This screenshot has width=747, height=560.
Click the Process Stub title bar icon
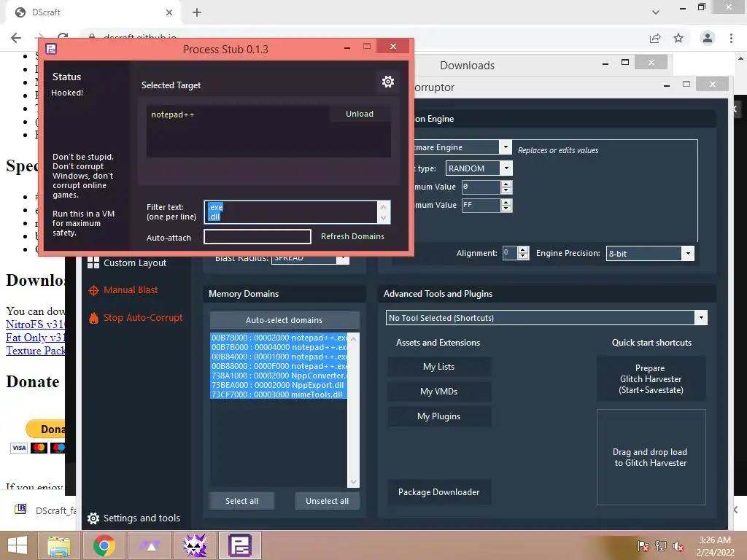[51, 49]
